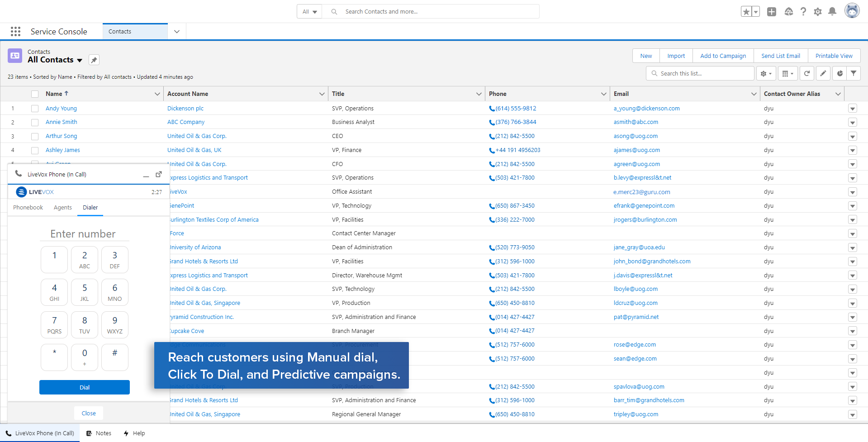Open the Setup gear menu
Viewport: 868px width, 442px height.
[x=818, y=11]
